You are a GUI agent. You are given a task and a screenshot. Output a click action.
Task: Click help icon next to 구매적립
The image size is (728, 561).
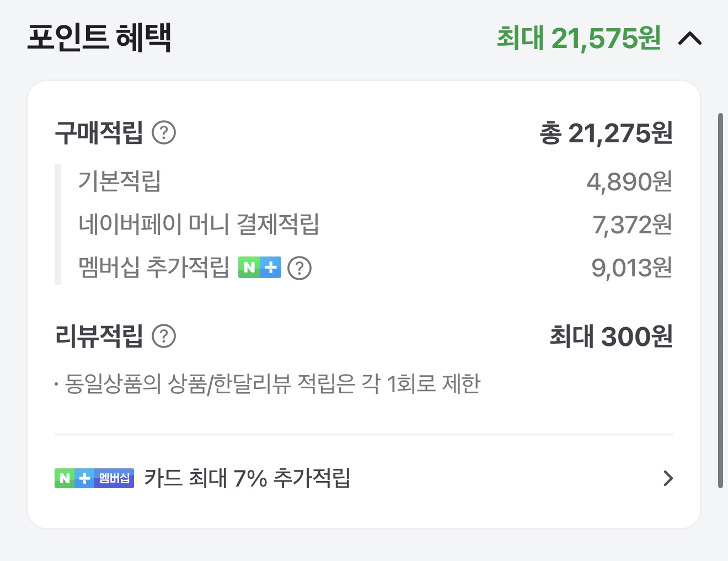click(164, 133)
